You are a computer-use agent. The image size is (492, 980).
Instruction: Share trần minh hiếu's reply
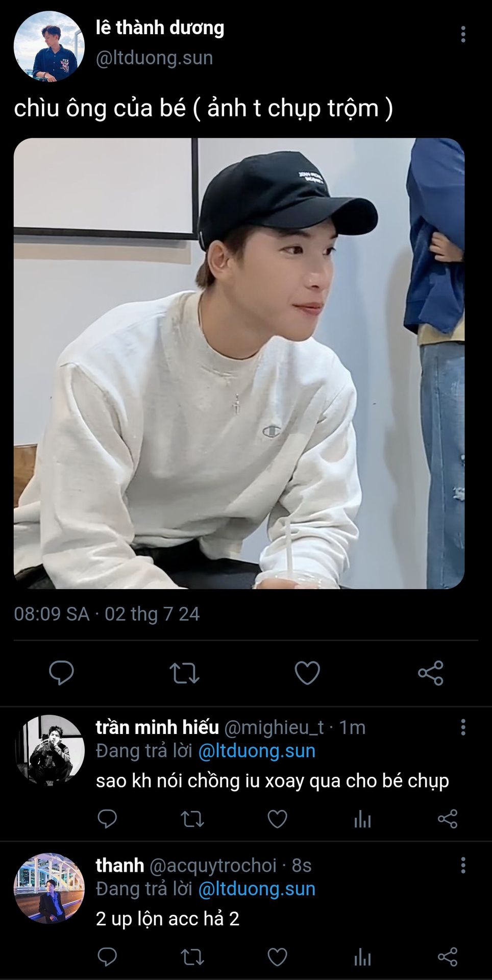pos(447,819)
